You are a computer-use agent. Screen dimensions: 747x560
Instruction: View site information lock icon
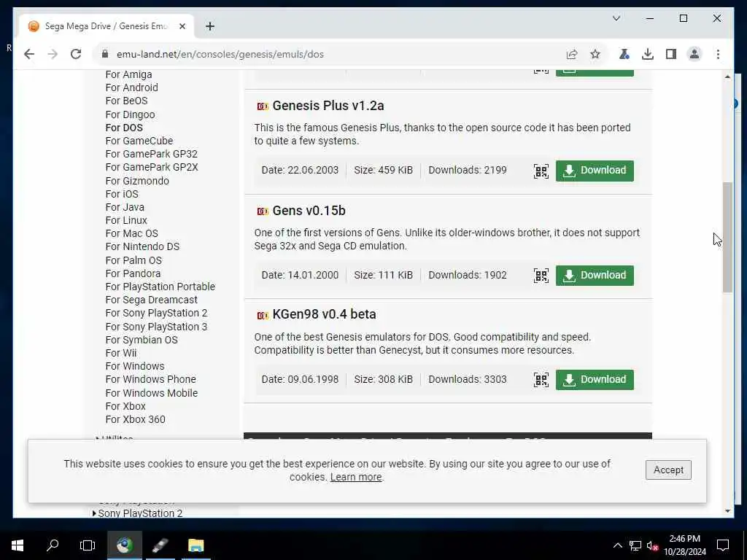(105, 54)
